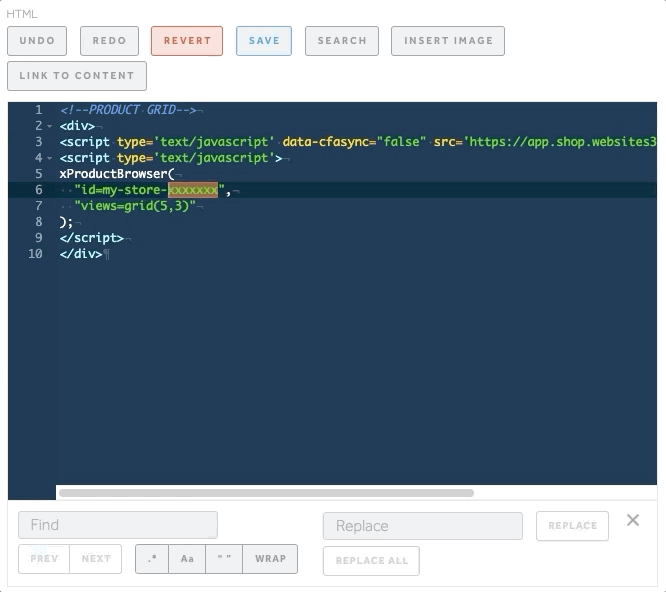Revert changes with the REVERT button
This screenshot has width=666, height=592.
187,41
